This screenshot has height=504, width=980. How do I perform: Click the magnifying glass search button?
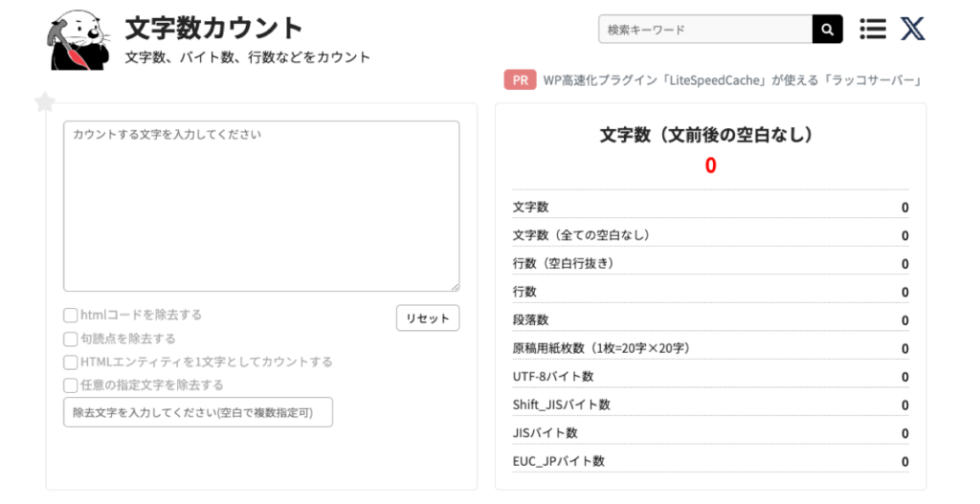(x=827, y=30)
